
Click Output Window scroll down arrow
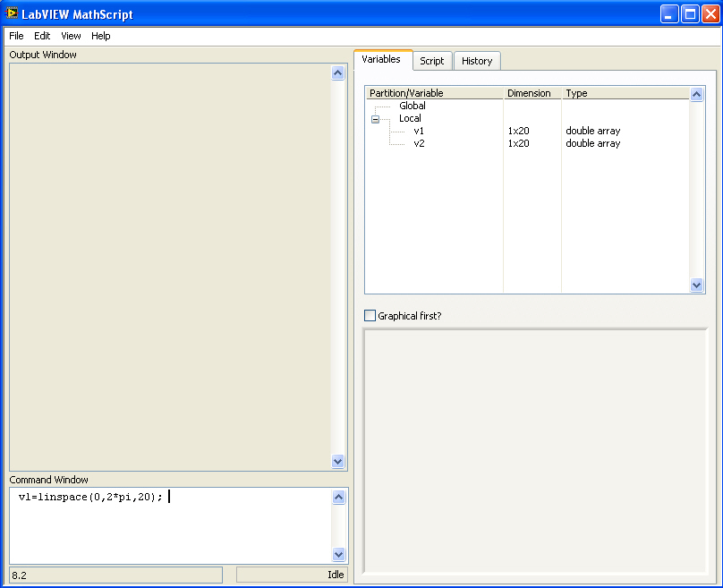click(338, 461)
